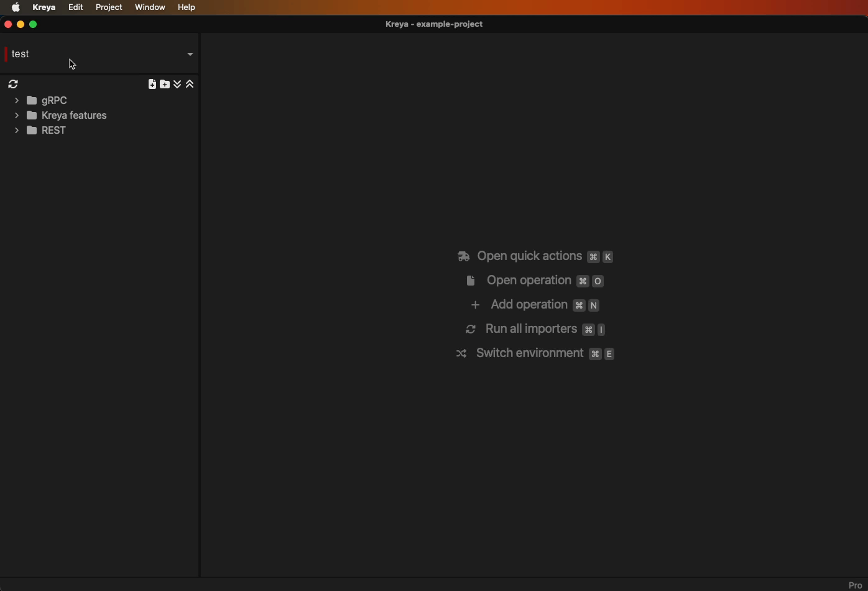Click the new directory folder icon
This screenshot has height=591, width=868.
(165, 84)
